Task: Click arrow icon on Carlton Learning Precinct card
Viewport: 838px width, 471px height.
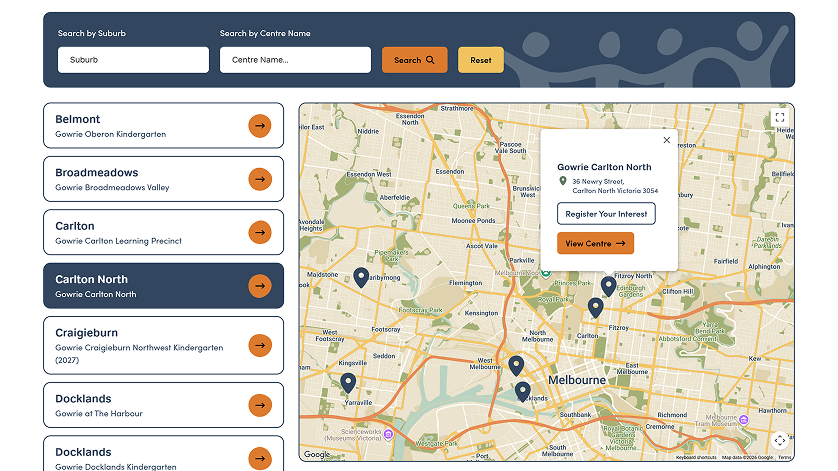Action: point(260,233)
